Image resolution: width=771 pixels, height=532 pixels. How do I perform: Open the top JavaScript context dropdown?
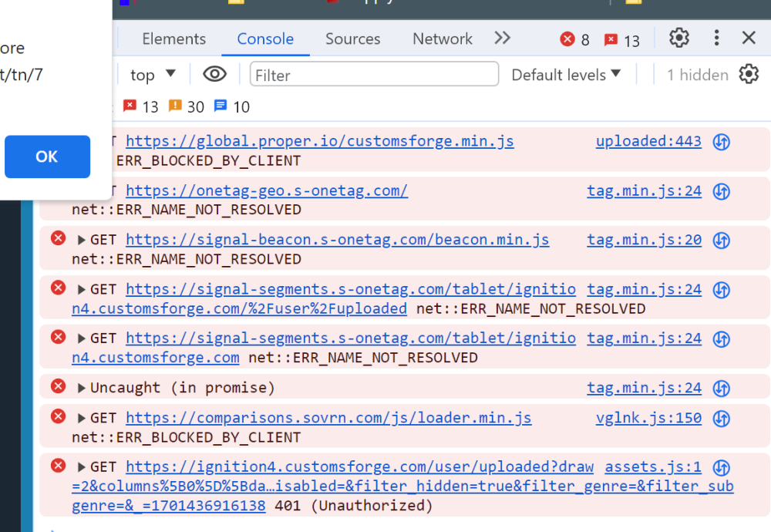pos(153,74)
